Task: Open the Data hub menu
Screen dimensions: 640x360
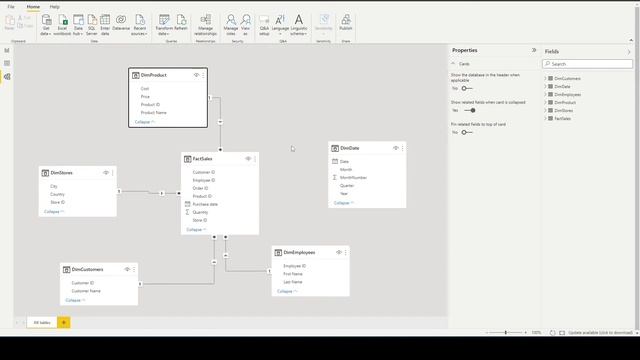Action: [x=78, y=24]
